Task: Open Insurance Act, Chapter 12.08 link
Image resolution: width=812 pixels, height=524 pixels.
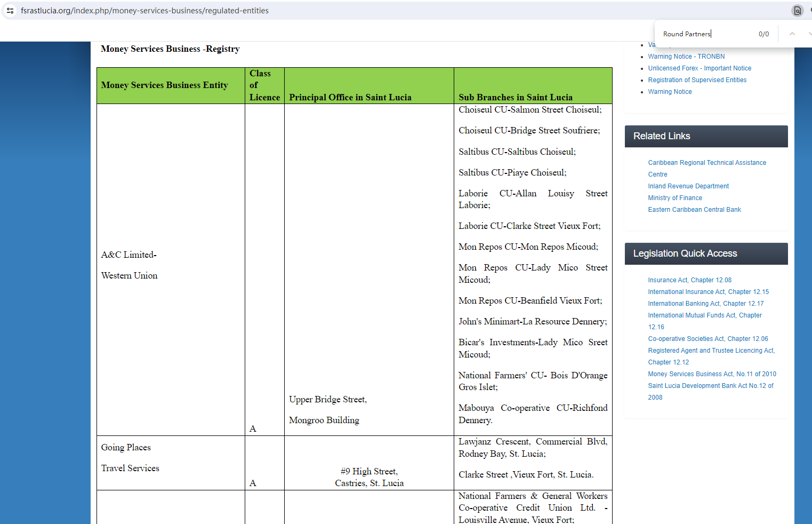Action: [689, 280]
